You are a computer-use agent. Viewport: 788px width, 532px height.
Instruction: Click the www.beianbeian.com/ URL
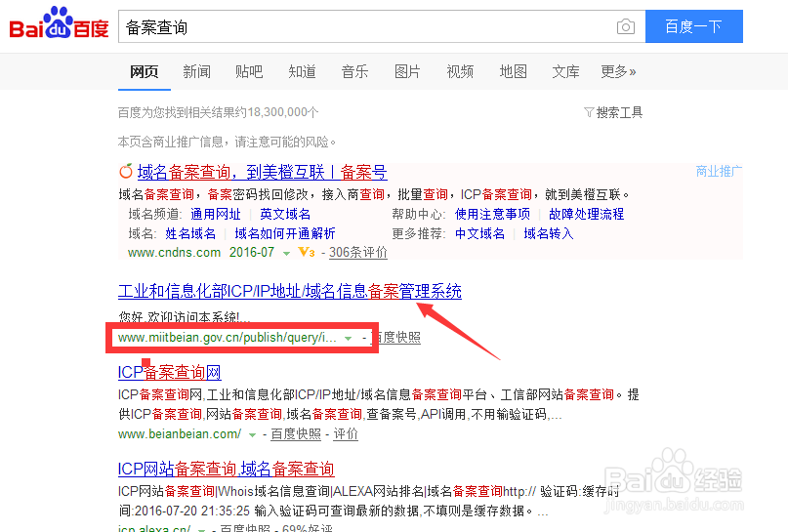pyautogui.click(x=180, y=434)
